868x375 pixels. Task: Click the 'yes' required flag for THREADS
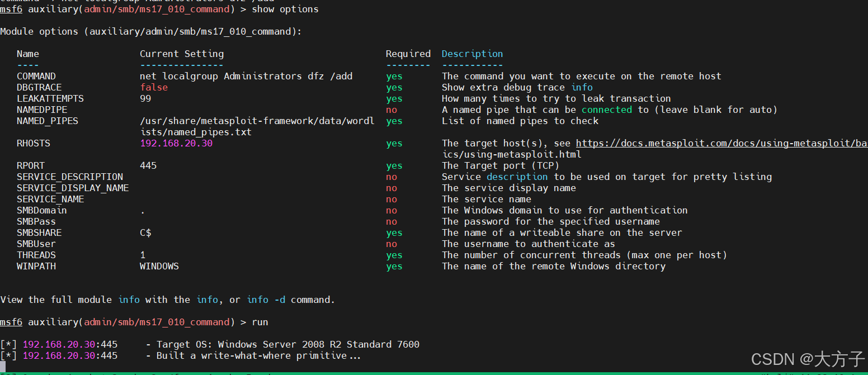pyautogui.click(x=394, y=255)
